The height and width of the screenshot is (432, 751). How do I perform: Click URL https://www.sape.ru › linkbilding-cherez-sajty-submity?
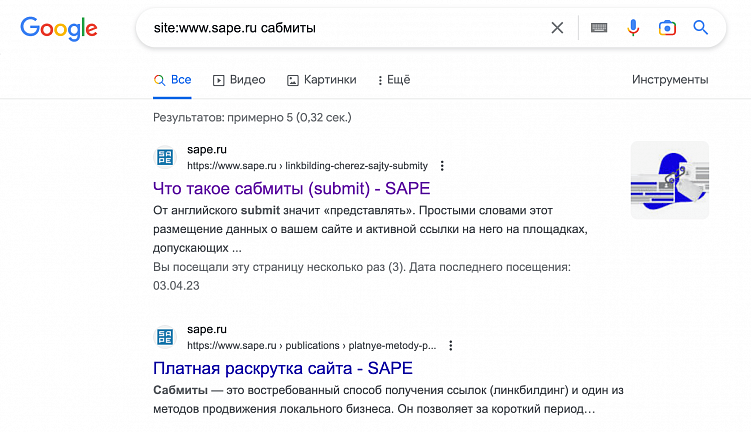click(307, 166)
